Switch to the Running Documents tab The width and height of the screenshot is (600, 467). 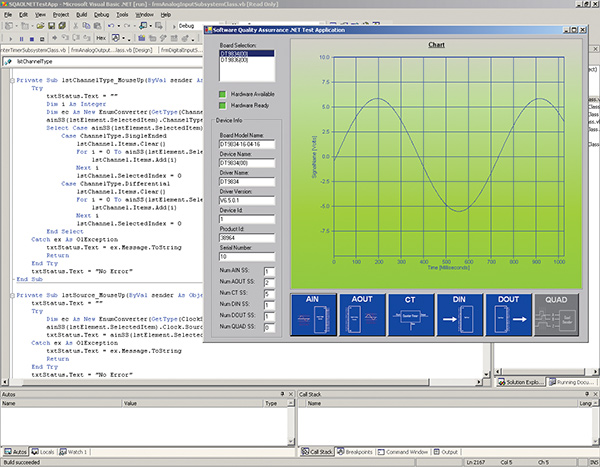click(571, 382)
